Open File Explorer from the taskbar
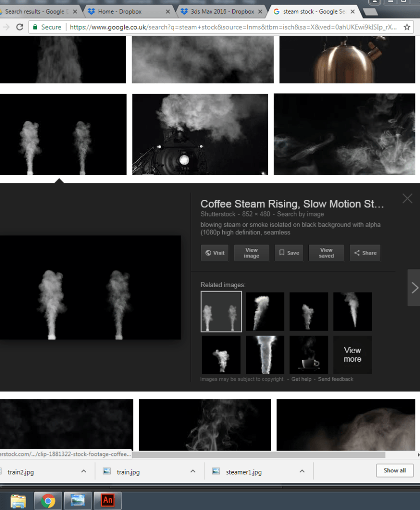 point(19,500)
